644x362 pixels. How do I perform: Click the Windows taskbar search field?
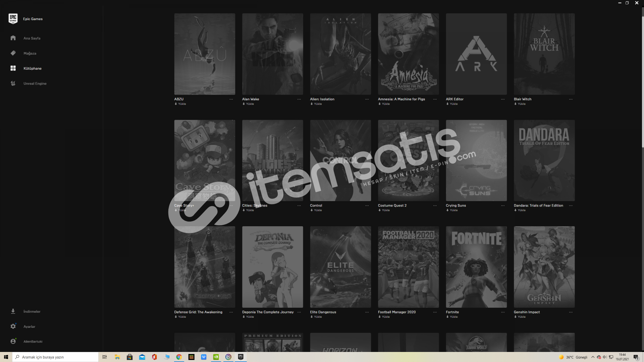55,357
